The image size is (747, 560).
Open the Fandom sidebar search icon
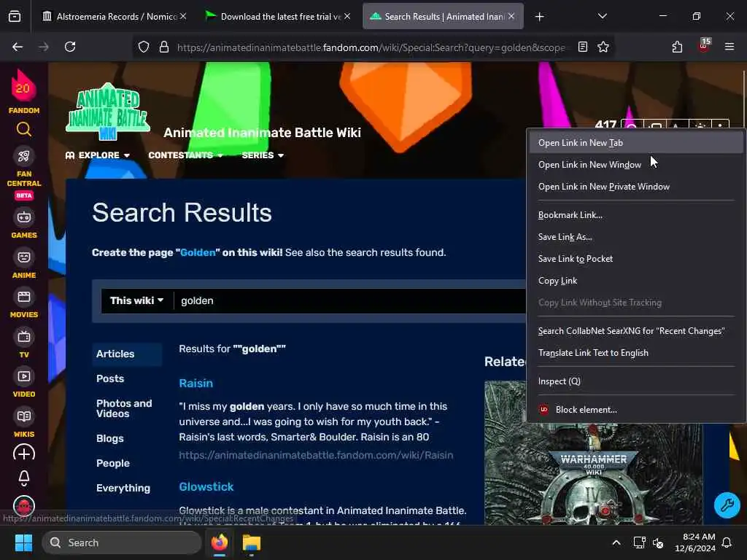point(24,129)
